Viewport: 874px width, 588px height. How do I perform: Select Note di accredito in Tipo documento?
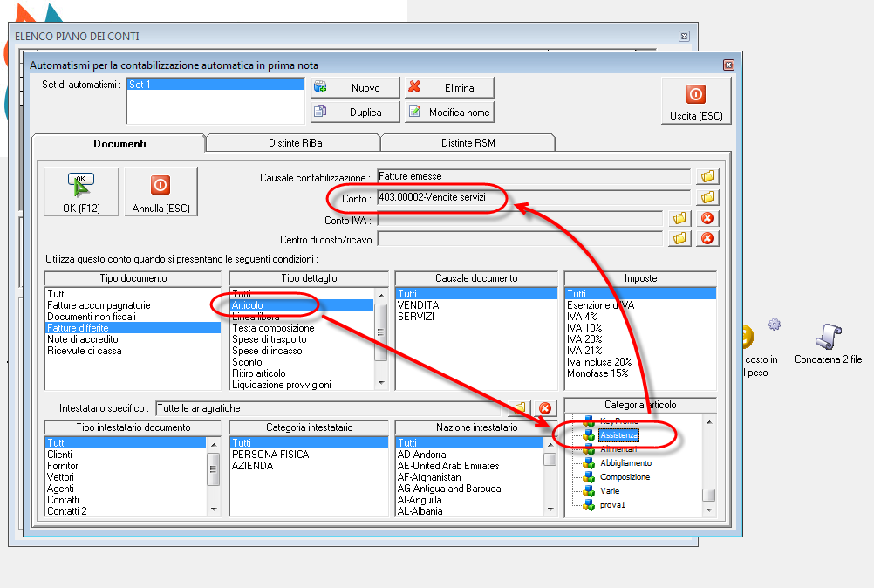133,339
